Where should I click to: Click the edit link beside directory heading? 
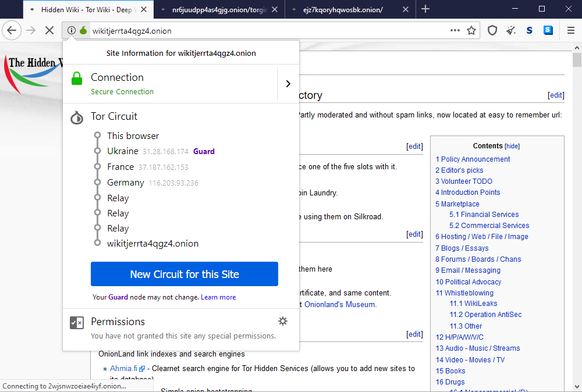pyautogui.click(x=556, y=95)
